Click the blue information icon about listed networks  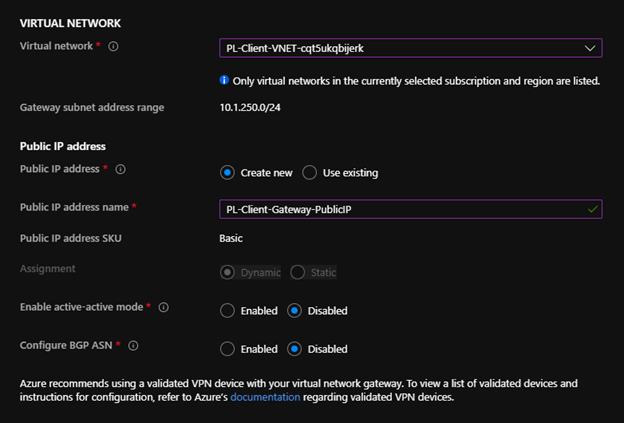click(x=224, y=80)
